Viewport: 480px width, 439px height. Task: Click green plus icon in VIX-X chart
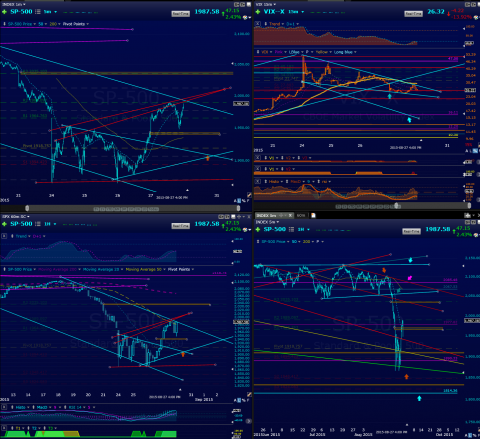(x=258, y=12)
